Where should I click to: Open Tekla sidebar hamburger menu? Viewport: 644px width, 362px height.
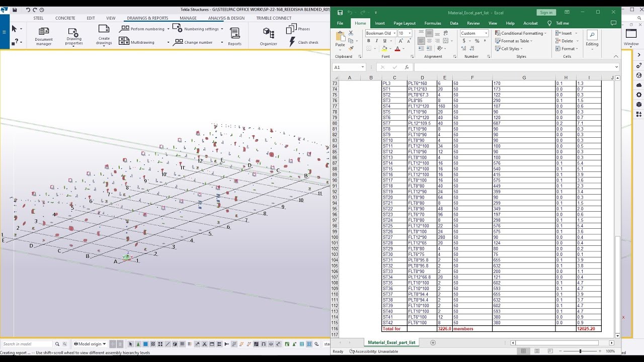(x=4, y=32)
